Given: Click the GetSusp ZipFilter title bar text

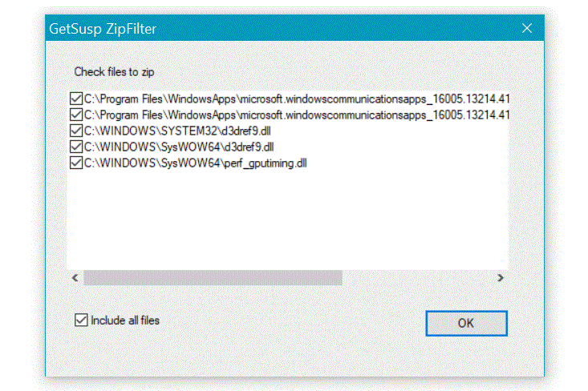Looking at the screenshot, I should click(x=103, y=29).
